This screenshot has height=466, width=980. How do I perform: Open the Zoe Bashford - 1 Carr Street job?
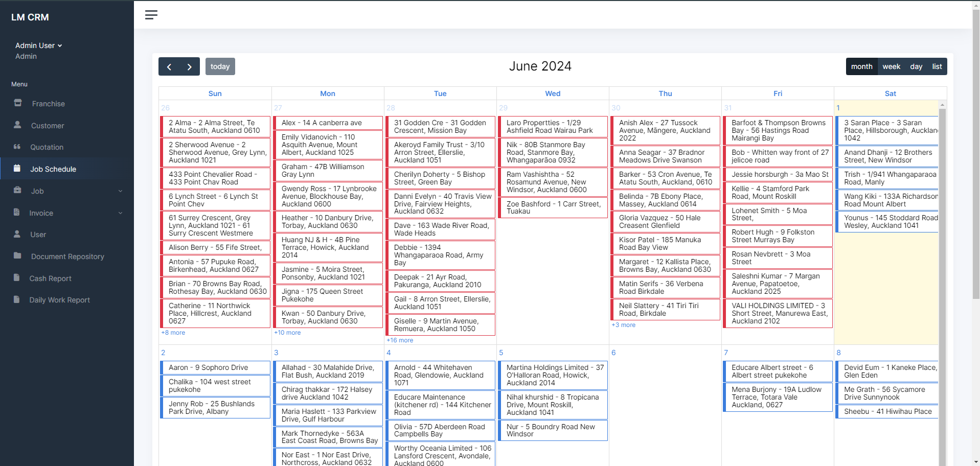553,207
